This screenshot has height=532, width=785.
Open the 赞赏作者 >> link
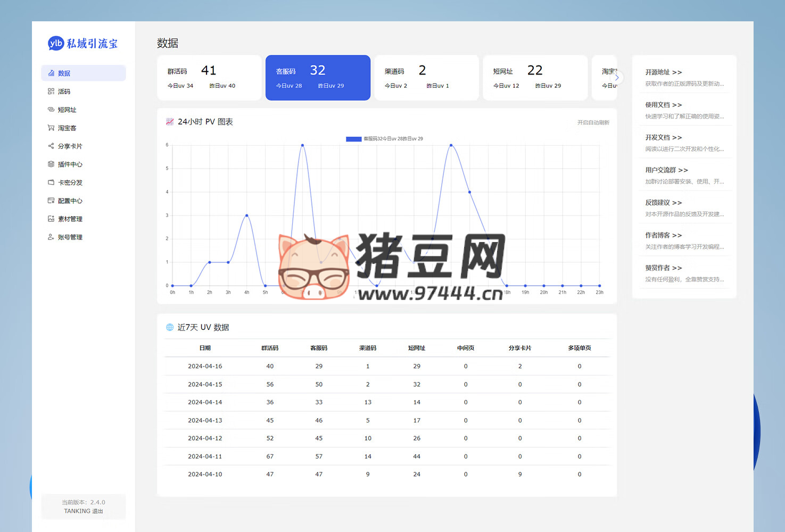pos(663,268)
